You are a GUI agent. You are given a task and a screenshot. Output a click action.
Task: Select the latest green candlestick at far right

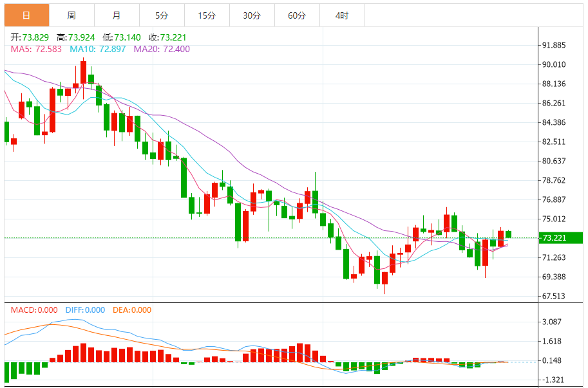(509, 234)
